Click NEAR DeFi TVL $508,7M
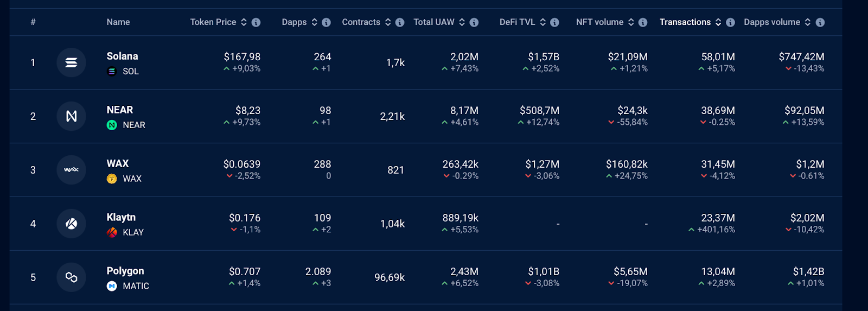Screen dimensions: 868x311 coord(539,110)
